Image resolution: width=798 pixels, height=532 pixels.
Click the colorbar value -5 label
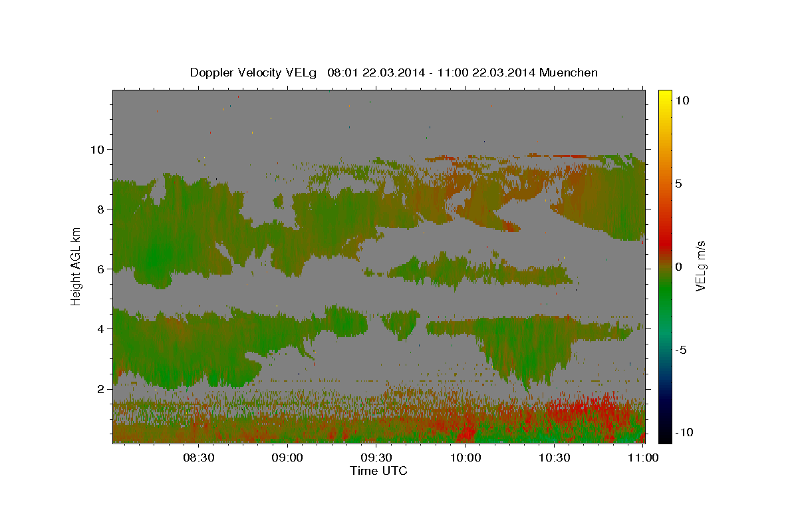680,349
